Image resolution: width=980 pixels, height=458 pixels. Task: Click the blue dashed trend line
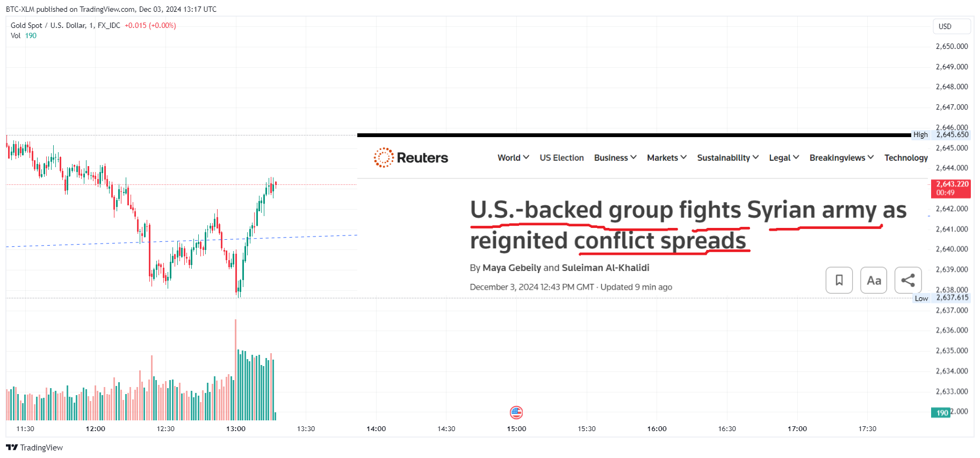point(181,241)
